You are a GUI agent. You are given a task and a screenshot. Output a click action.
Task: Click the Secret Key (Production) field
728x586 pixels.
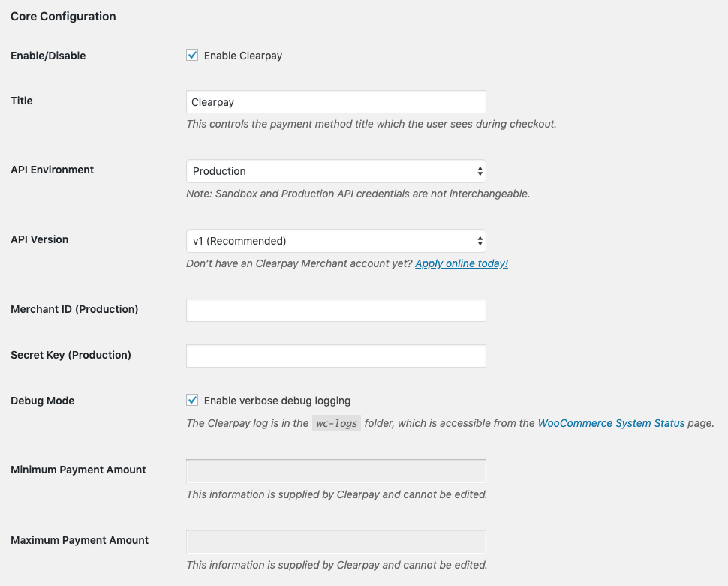335,356
